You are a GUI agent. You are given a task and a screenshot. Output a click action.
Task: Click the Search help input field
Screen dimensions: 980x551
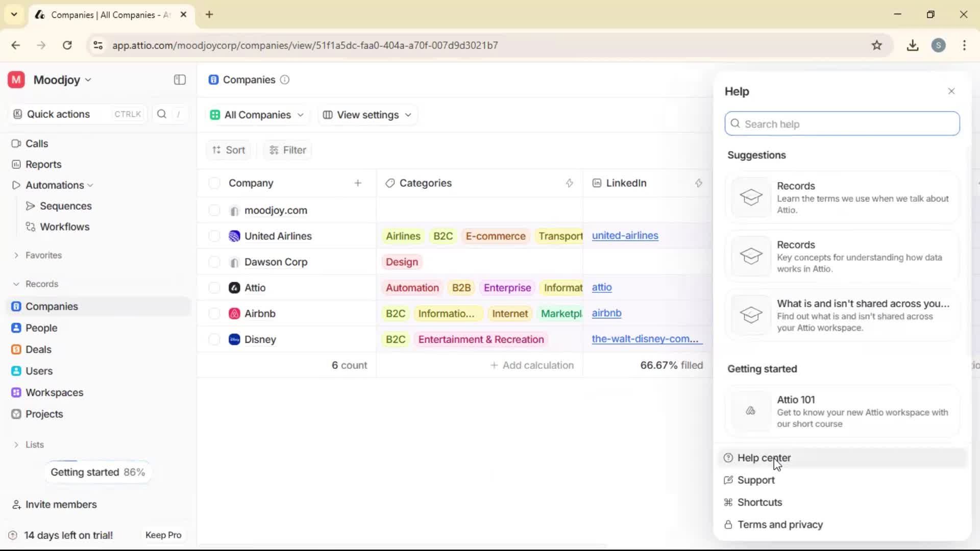(x=841, y=123)
